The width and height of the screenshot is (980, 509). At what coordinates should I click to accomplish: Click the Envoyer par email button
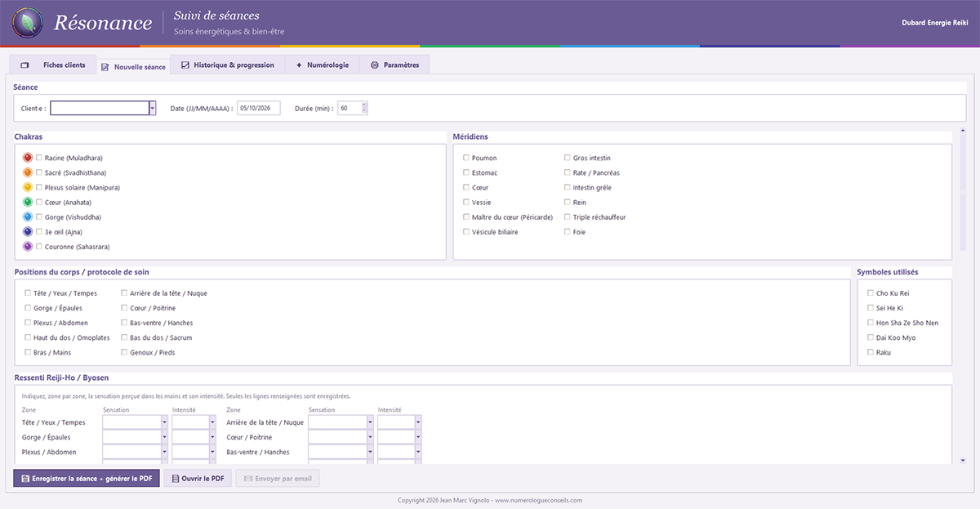tap(277, 479)
